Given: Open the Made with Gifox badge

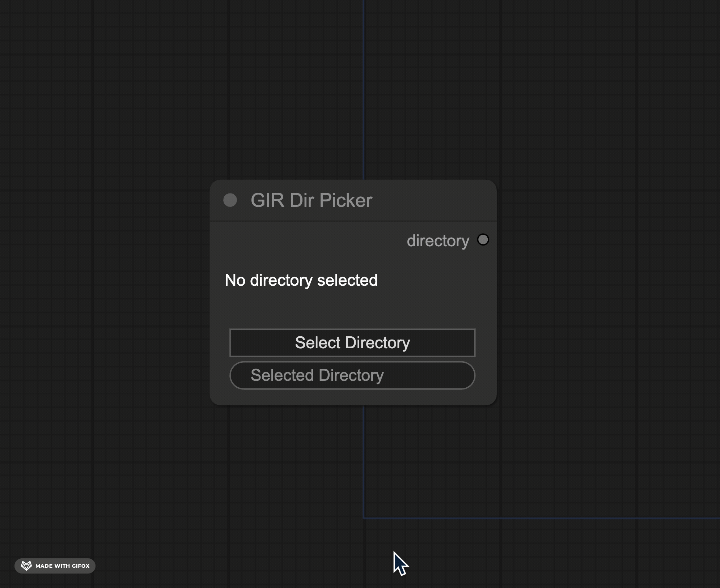Looking at the screenshot, I should [x=55, y=566].
